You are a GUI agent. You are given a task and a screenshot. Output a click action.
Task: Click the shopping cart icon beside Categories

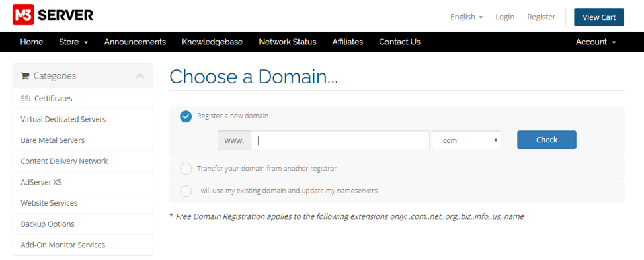point(25,76)
